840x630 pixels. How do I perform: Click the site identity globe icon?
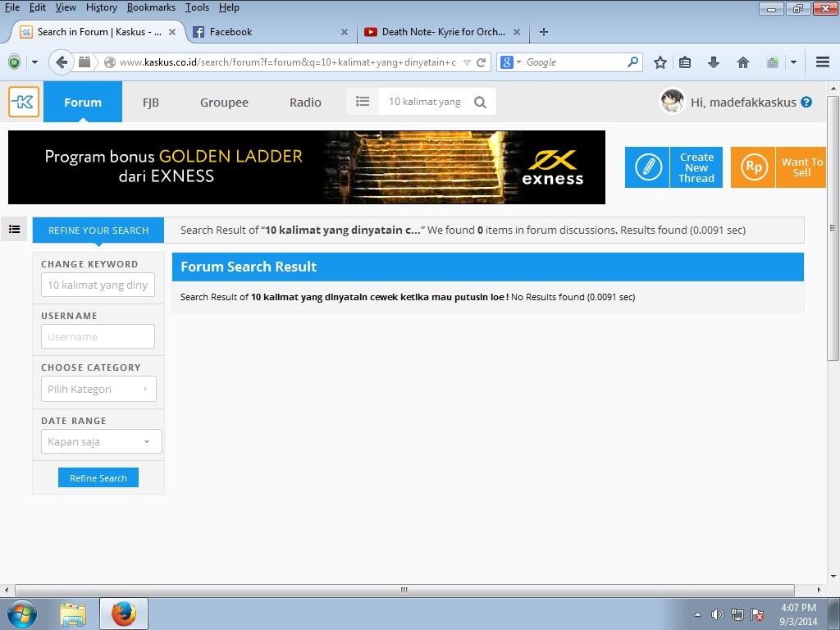coord(110,62)
